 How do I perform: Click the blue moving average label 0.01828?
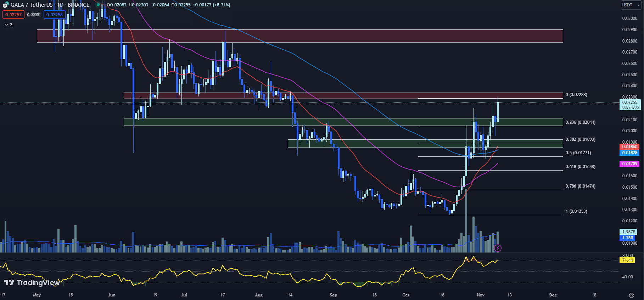pyautogui.click(x=629, y=153)
